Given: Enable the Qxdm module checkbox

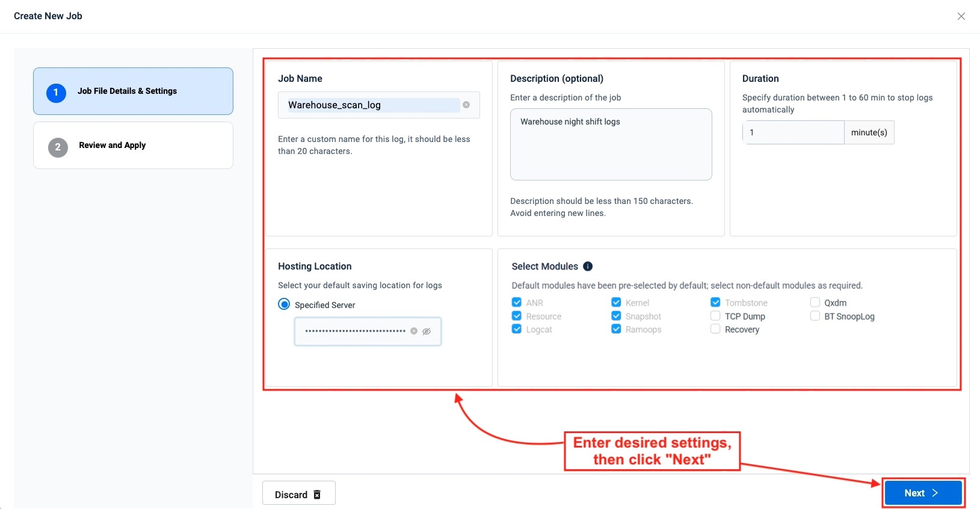Looking at the screenshot, I should point(815,302).
